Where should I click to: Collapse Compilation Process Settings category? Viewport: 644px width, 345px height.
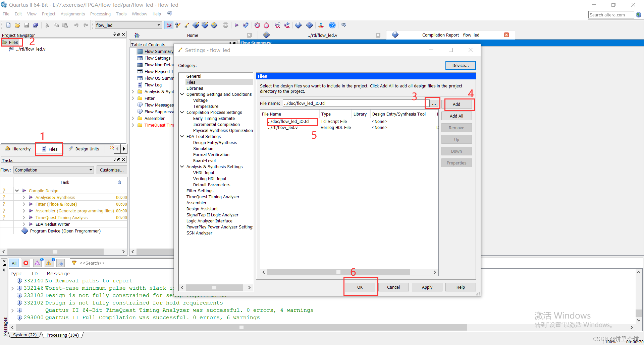tap(182, 112)
